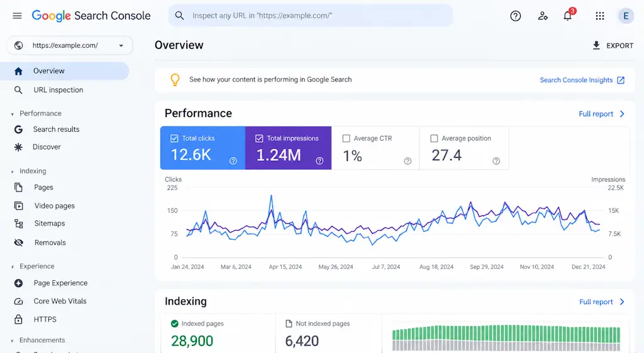Click chevron next to Performance Full report

coord(622,114)
